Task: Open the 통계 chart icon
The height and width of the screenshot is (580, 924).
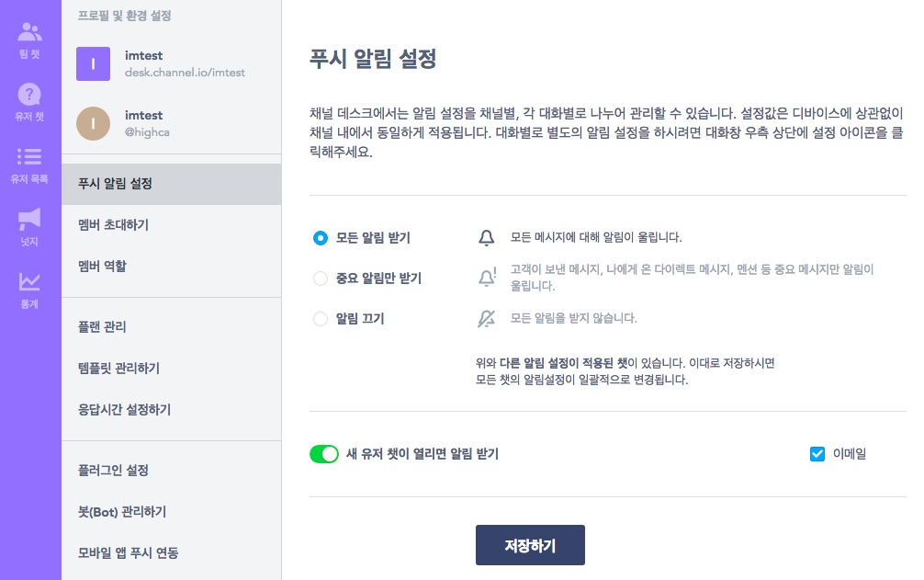Action: [x=30, y=281]
